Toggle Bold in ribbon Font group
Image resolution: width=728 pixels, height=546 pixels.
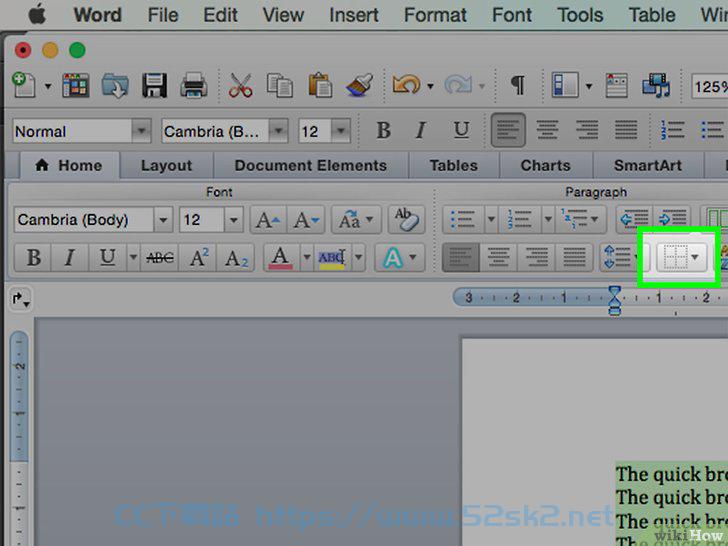33,257
